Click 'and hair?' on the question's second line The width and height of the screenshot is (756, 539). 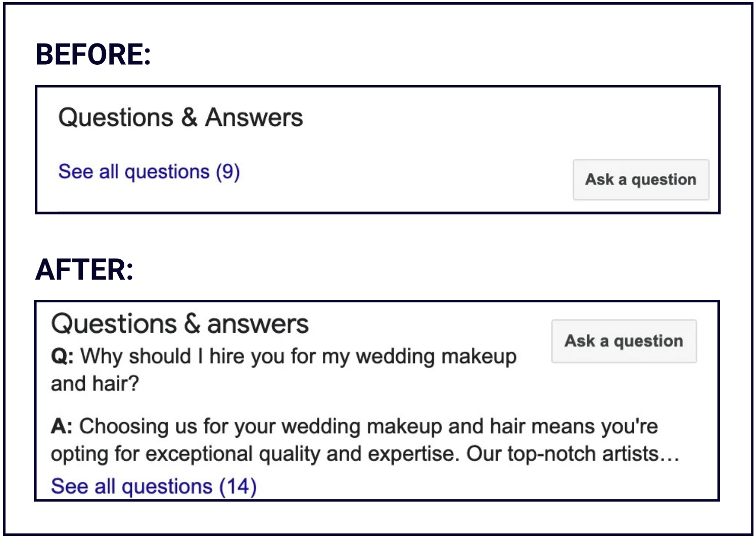[x=94, y=384]
